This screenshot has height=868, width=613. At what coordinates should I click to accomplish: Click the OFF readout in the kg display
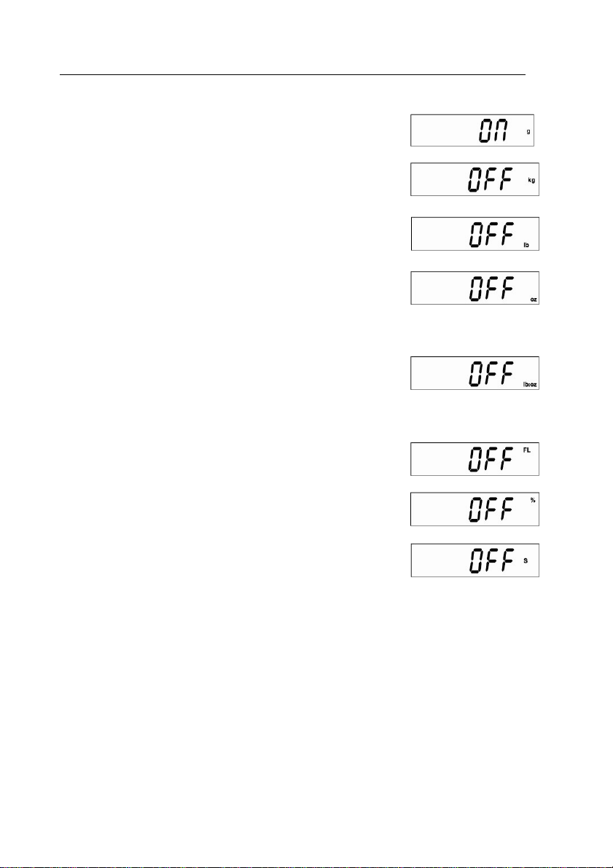click(491, 181)
